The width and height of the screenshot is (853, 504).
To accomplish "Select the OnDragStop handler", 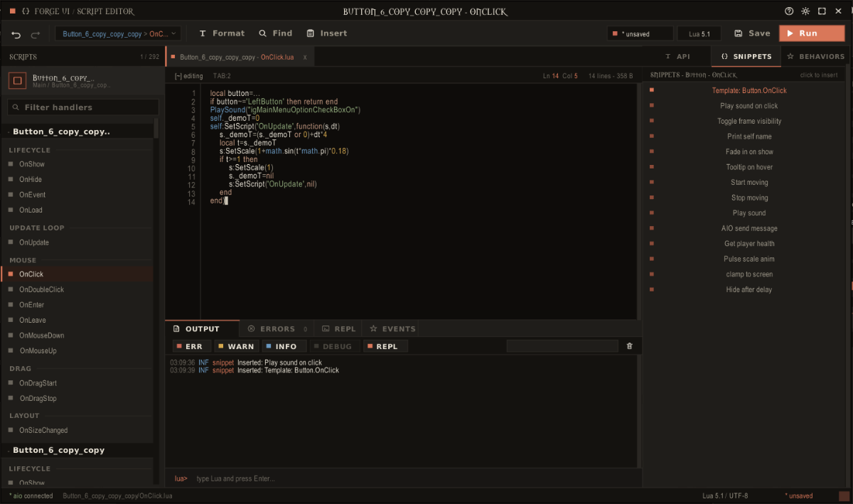I will tap(77, 399).
